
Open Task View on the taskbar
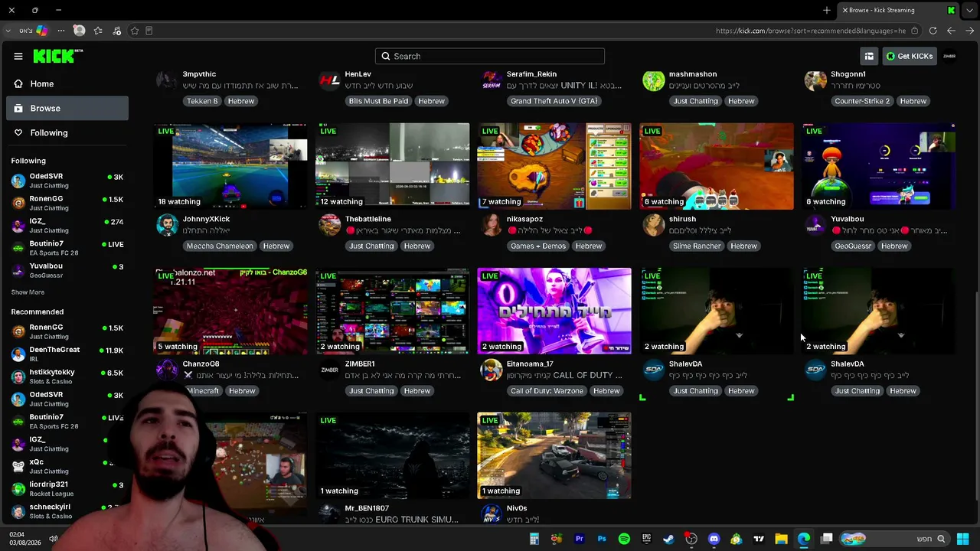(x=827, y=539)
